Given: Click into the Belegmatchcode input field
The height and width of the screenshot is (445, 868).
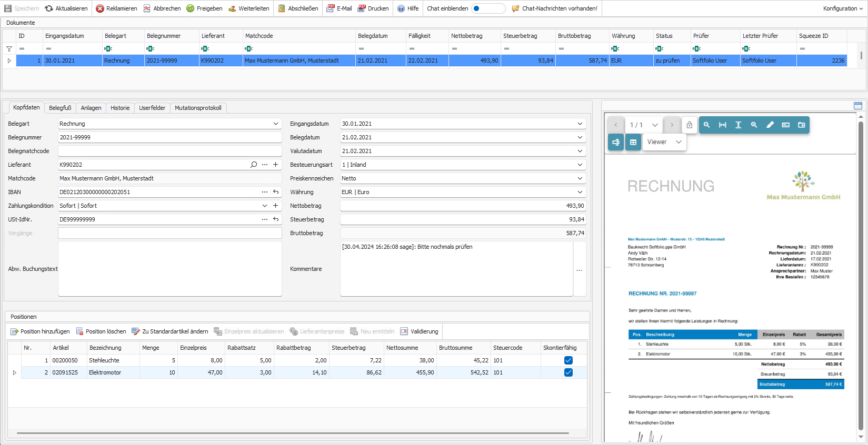Looking at the screenshot, I should [x=169, y=151].
